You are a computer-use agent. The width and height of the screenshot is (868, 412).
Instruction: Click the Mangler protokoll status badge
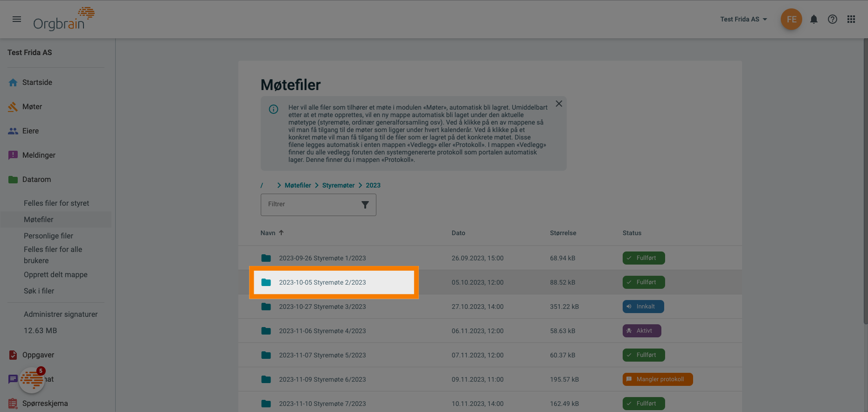click(x=658, y=379)
